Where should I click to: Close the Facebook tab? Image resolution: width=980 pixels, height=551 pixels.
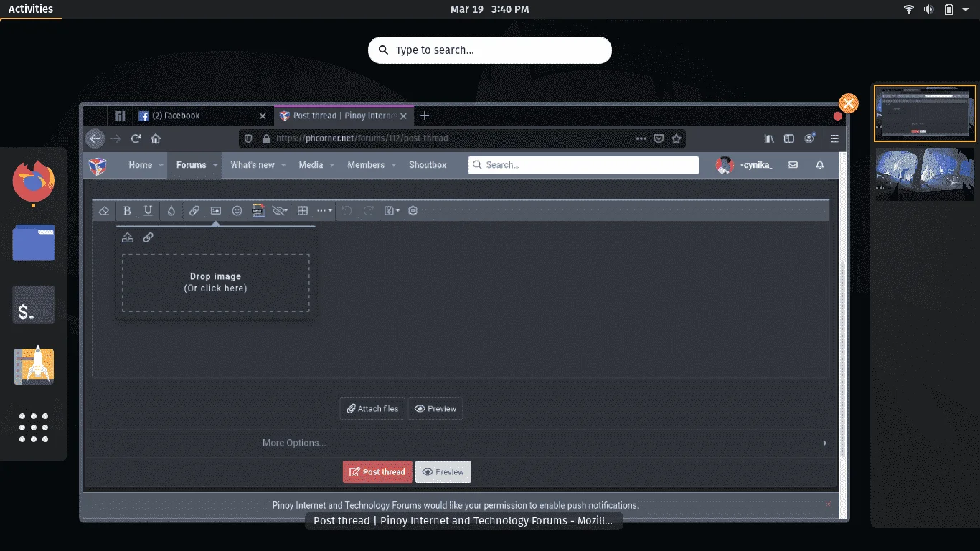263,116
